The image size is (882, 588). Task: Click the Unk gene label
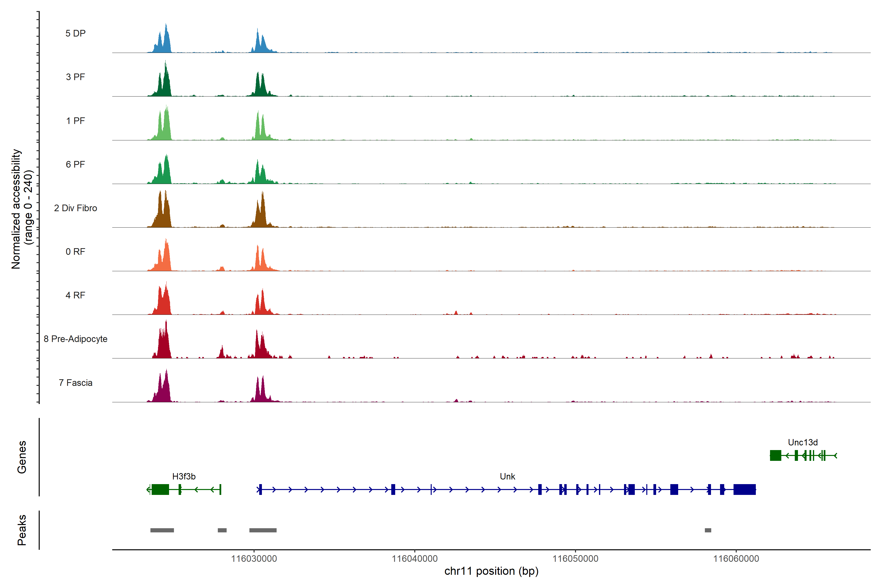tap(507, 476)
